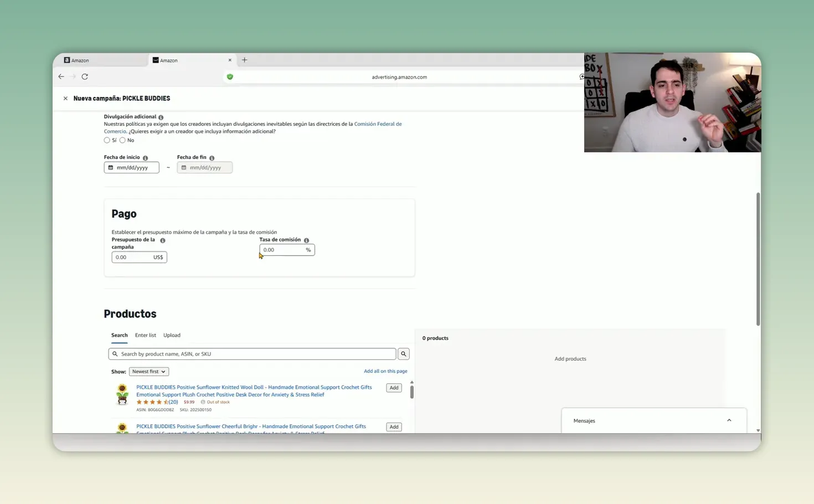This screenshot has height=504, width=814.
Task: Select the Search products tab
Action: tap(119, 335)
